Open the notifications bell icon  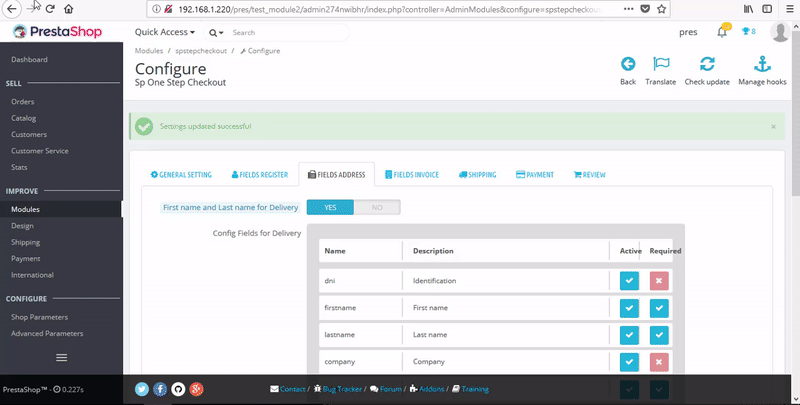click(x=722, y=32)
